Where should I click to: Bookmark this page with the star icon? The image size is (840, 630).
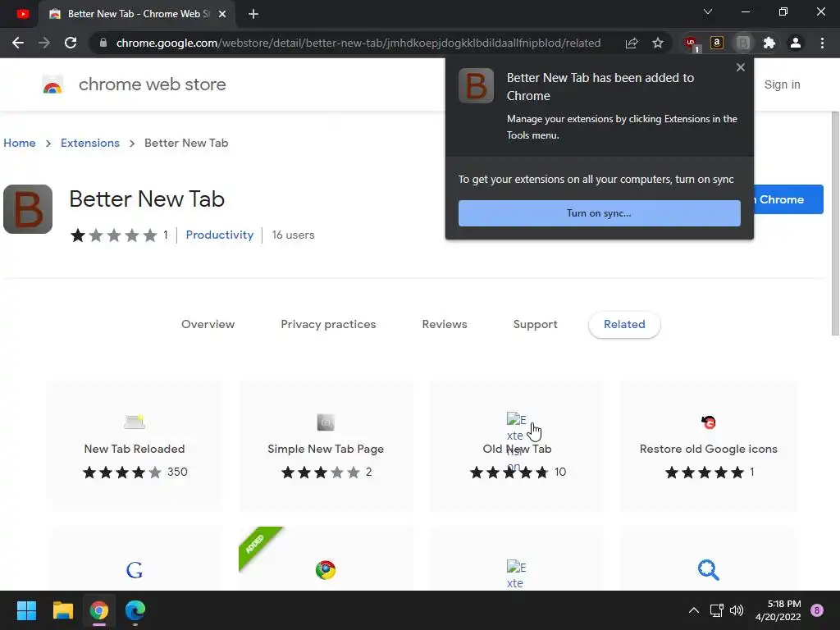pyautogui.click(x=658, y=43)
